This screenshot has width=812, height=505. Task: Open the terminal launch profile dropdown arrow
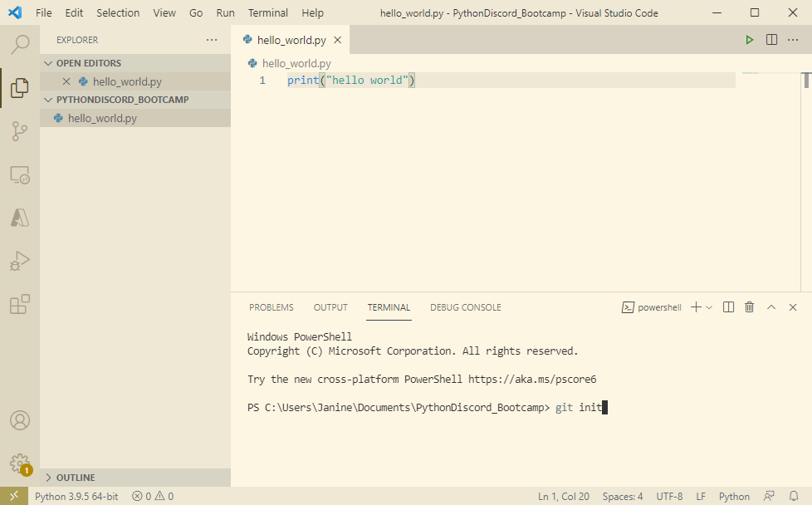point(709,307)
